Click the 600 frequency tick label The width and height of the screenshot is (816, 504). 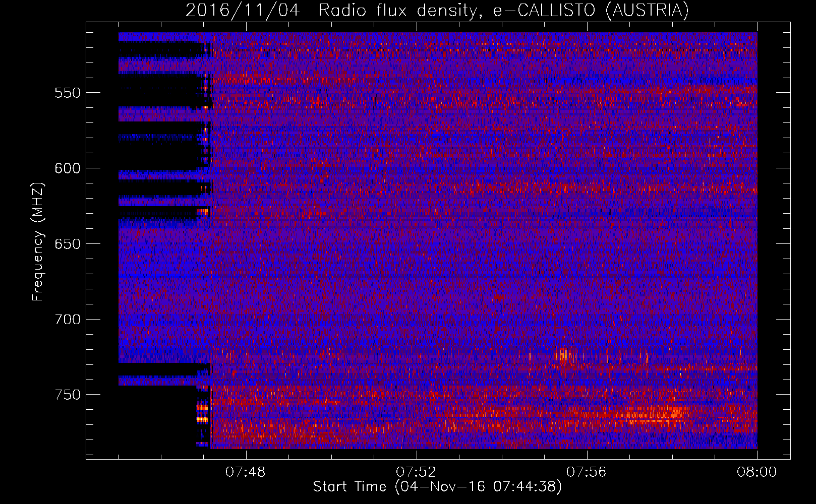click(68, 168)
